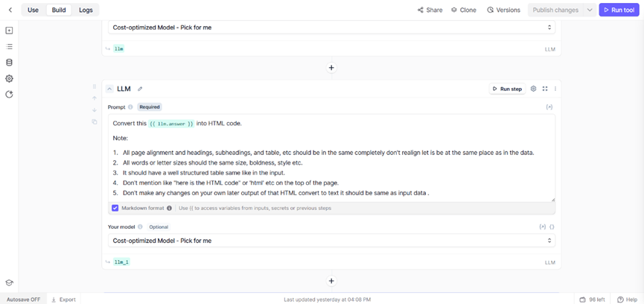Duplicate the LLM step
The image size is (644, 304).
point(94,121)
